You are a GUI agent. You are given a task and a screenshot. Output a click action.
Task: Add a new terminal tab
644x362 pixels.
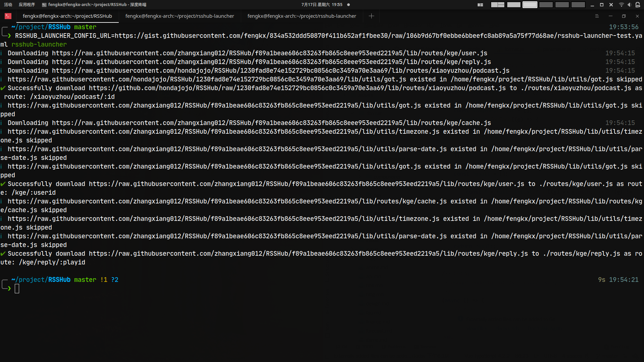(371, 16)
